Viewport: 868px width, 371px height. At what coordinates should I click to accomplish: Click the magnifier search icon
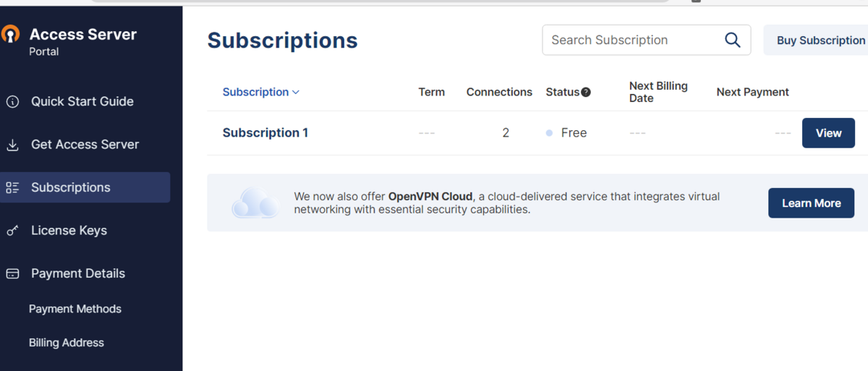733,40
